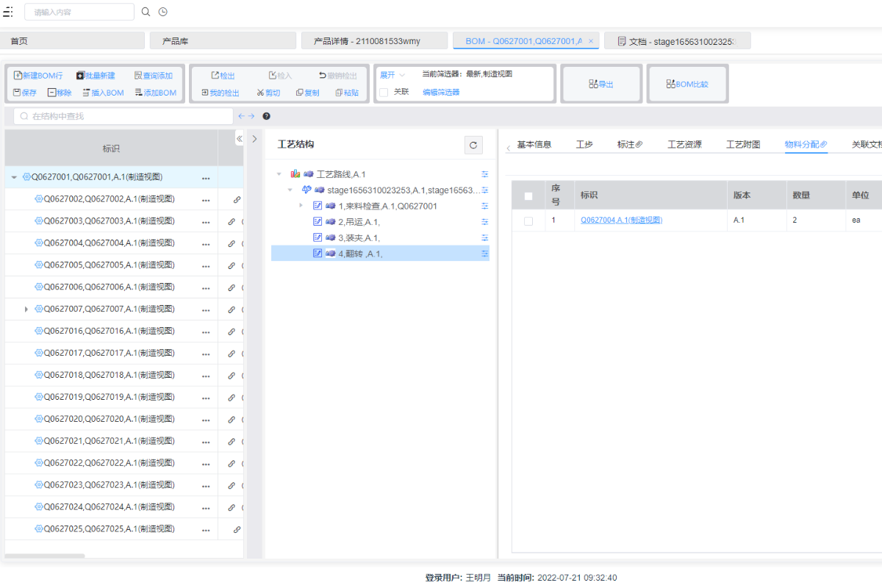
Task: Open the Q0627004,A.1(制造视图) link
Action: click(x=621, y=220)
